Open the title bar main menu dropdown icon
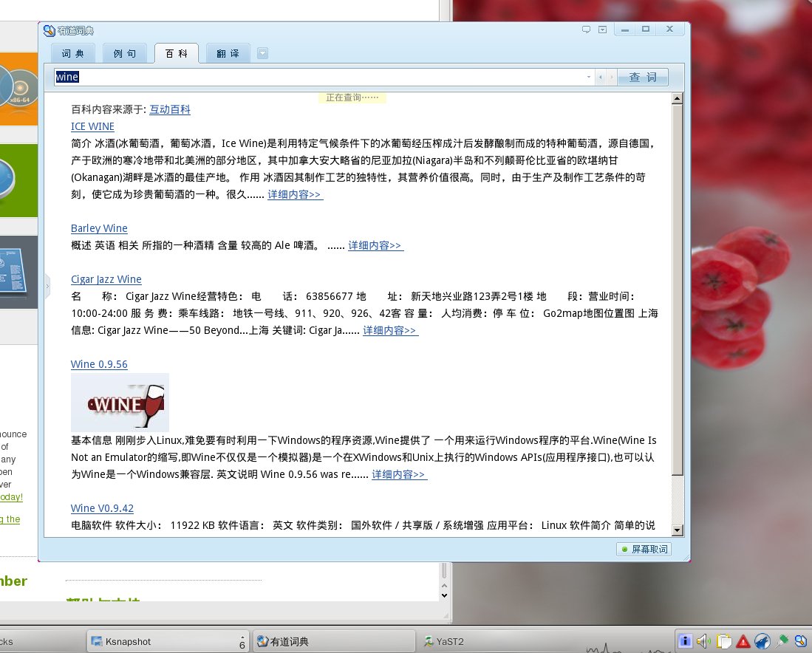Screen dimensions: 812x653 point(602,30)
